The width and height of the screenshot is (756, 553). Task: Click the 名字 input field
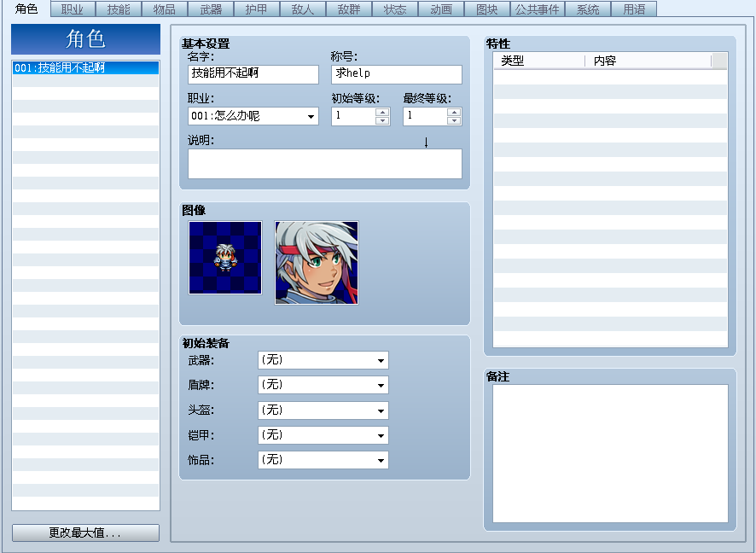click(x=253, y=74)
